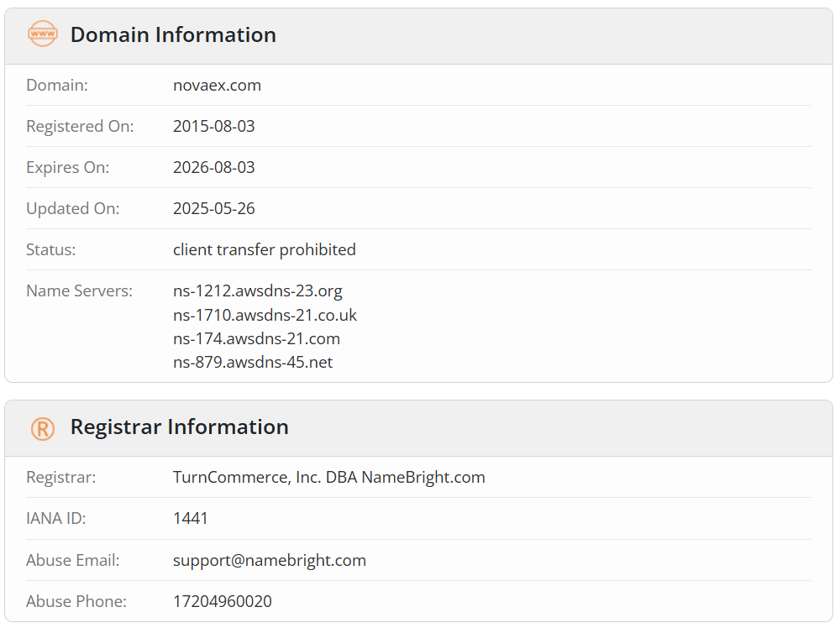
Task: Select the Registrar Information heading
Action: click(x=180, y=427)
